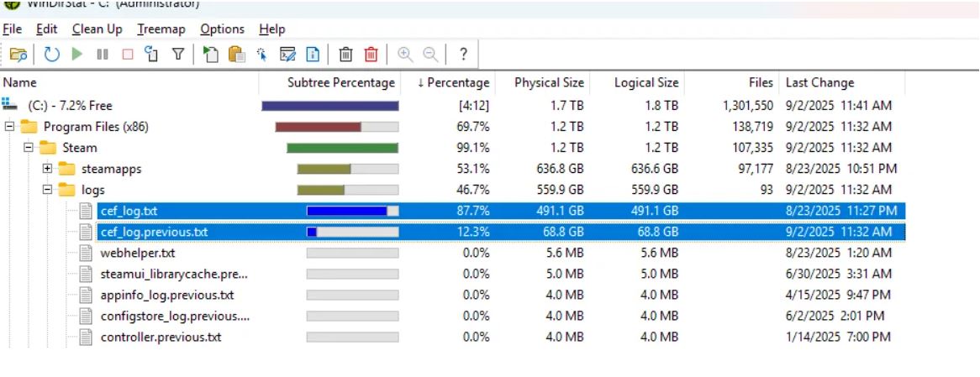Expand the steamapps folder node

coord(48,169)
